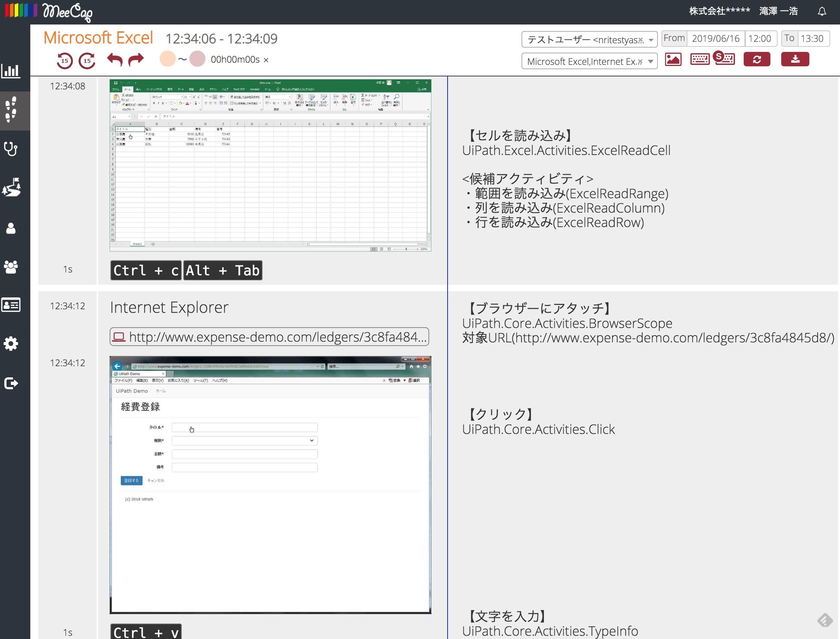Screen dimensions: 840x639
Task: Open user group sidebar icon
Action: 11,267
